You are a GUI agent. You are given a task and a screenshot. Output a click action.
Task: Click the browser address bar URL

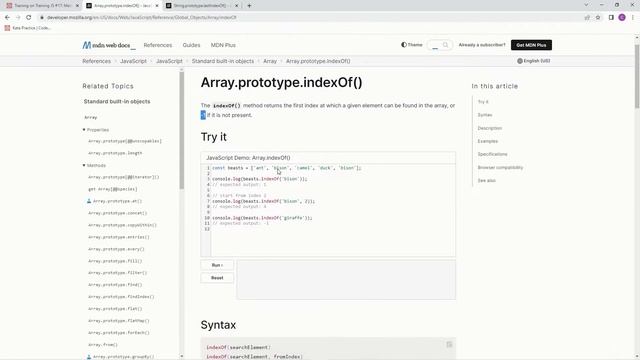(141, 18)
